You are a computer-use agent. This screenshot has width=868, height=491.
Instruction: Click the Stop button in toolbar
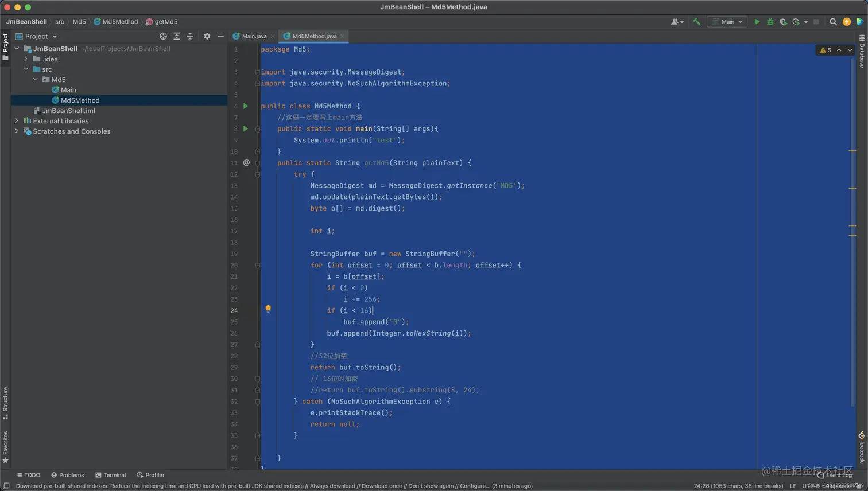point(816,22)
